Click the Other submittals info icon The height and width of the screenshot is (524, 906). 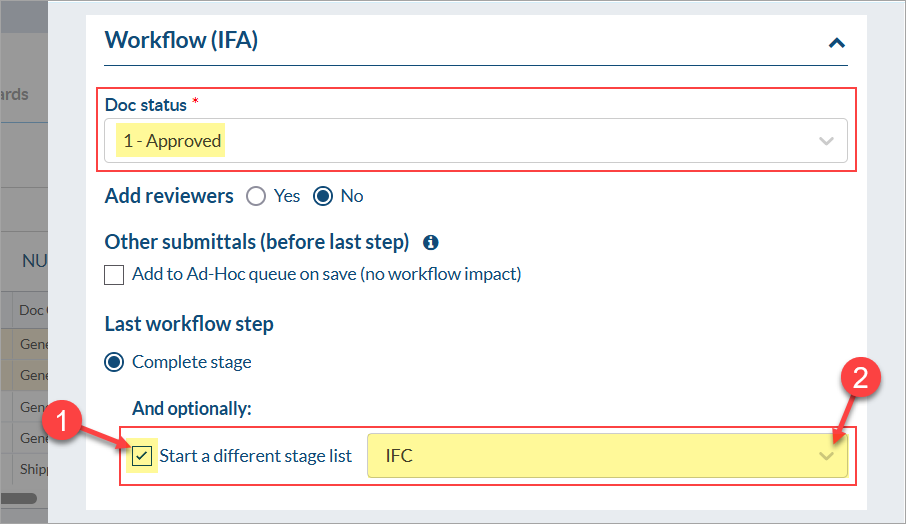click(430, 242)
